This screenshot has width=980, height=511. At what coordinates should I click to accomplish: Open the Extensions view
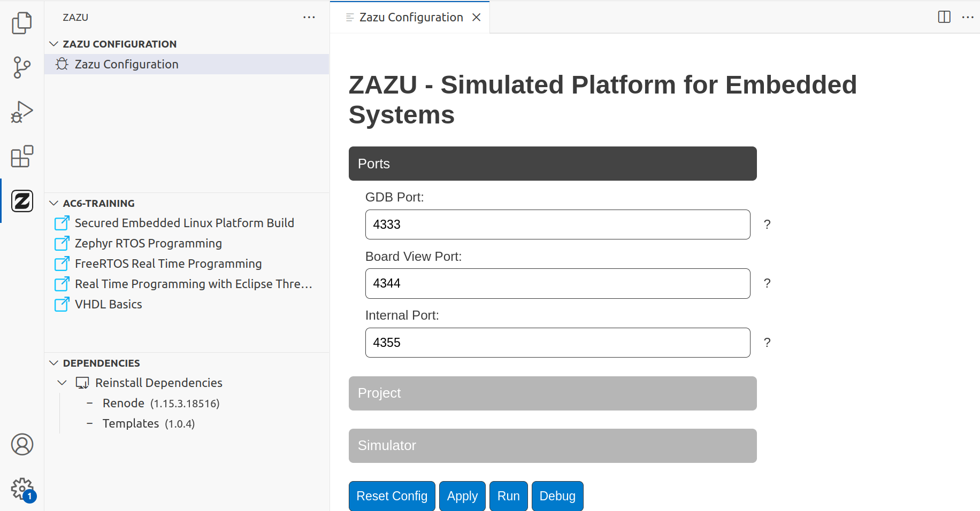tap(22, 157)
